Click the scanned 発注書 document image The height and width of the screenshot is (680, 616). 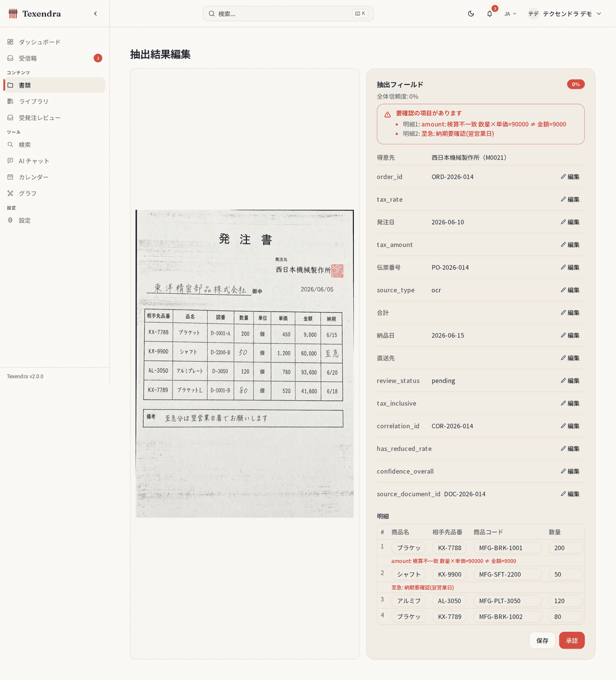tap(245, 364)
